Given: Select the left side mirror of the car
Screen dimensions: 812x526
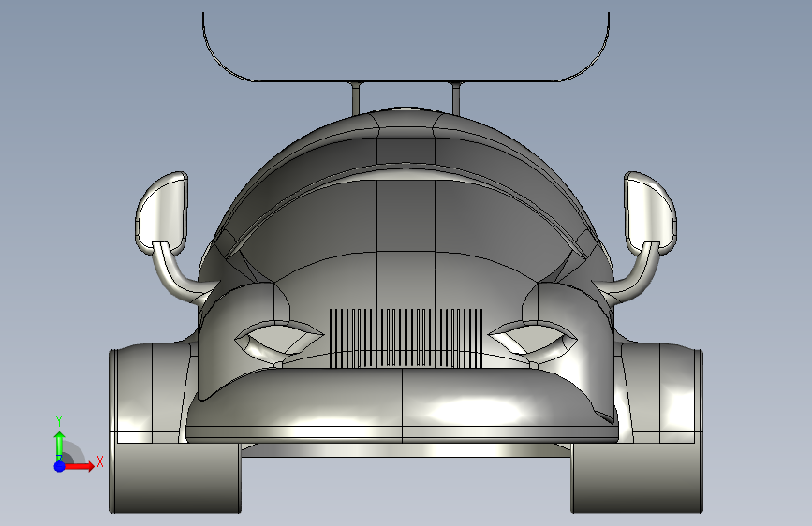Looking at the screenshot, I should (162, 212).
